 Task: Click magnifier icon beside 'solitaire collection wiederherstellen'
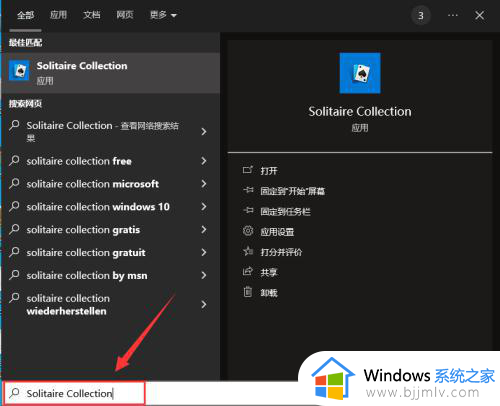(14, 298)
